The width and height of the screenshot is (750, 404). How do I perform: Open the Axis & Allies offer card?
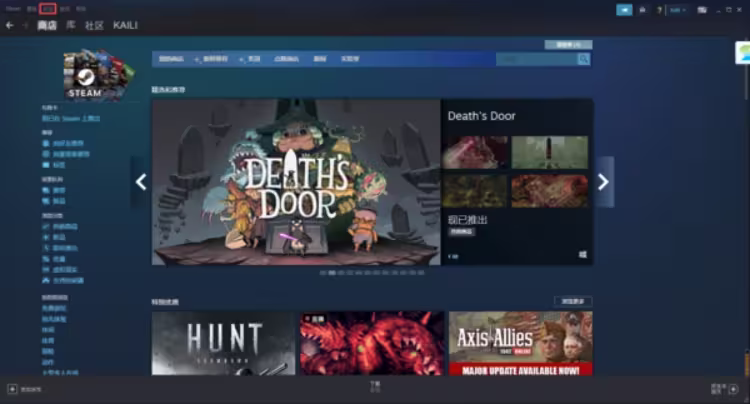pos(520,343)
